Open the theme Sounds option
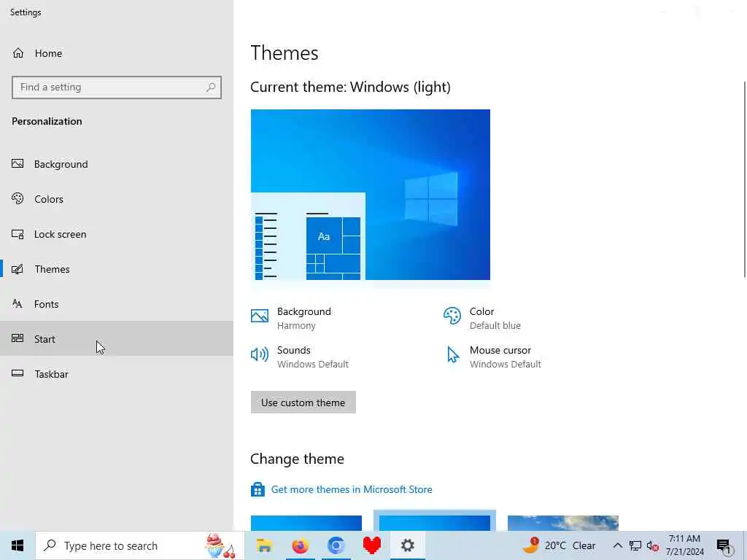 [x=300, y=357]
